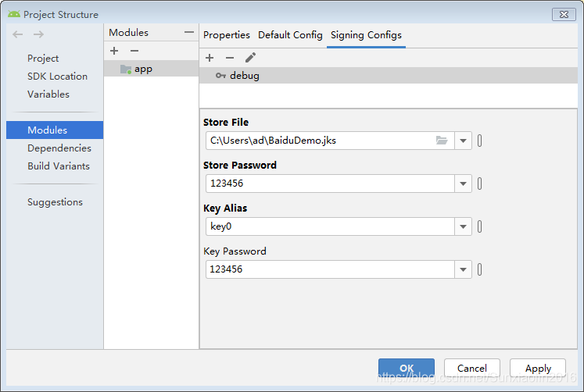The height and width of the screenshot is (392, 584).
Task: Select Modules in the left sidebar
Action: tap(55, 130)
